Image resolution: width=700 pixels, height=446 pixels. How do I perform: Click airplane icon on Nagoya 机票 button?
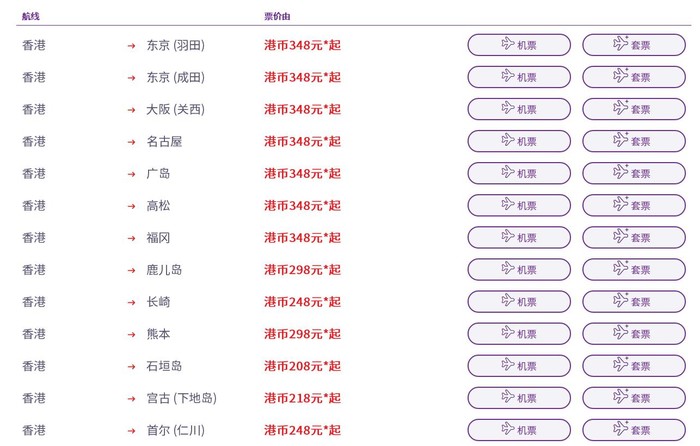pyautogui.click(x=508, y=140)
